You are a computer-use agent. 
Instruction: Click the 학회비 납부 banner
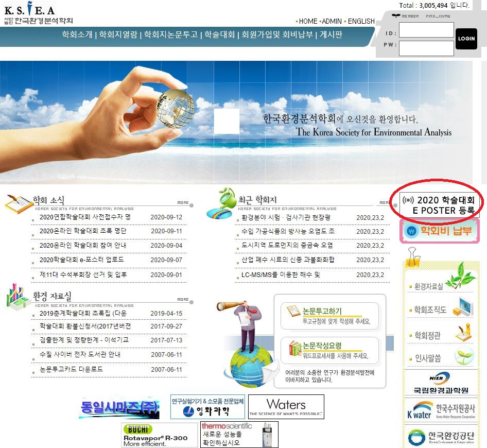(x=439, y=231)
